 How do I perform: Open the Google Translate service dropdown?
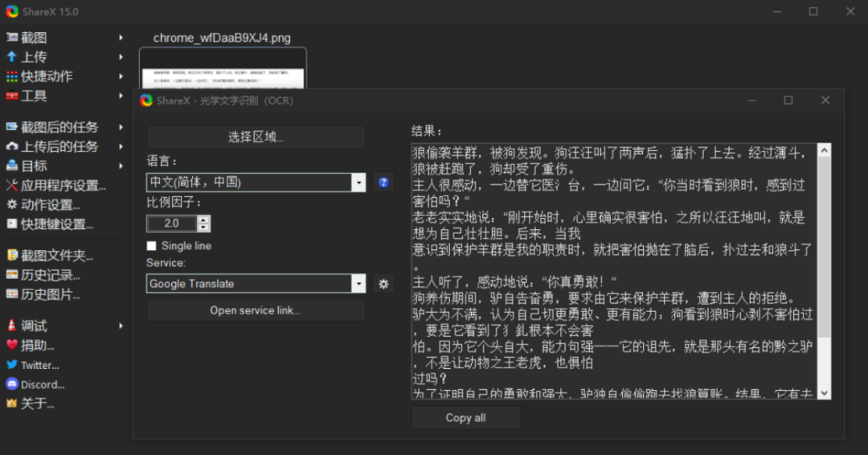[358, 284]
